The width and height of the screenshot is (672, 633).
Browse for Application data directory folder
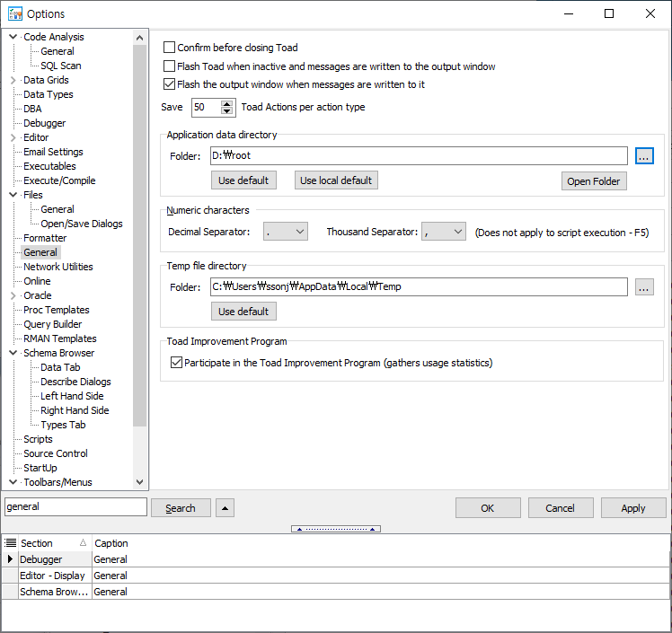point(644,156)
